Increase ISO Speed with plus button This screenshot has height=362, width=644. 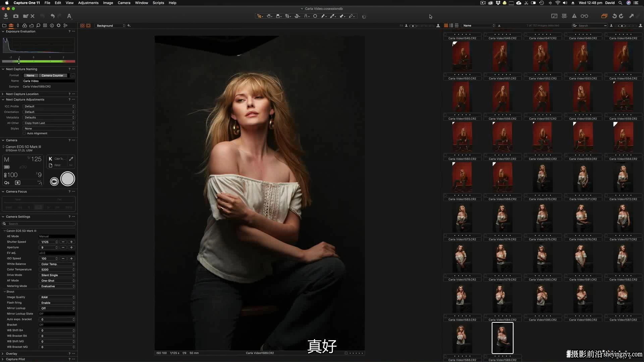point(71,258)
